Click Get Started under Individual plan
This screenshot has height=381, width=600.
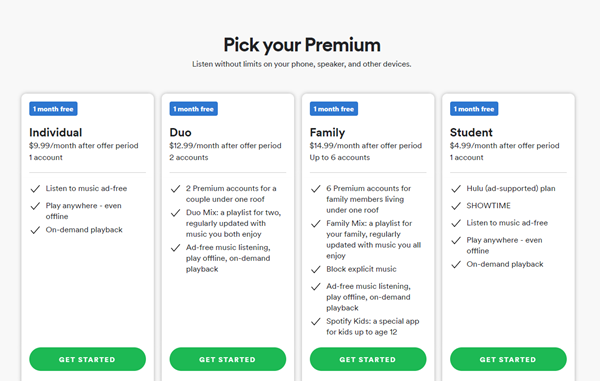pos(87,359)
